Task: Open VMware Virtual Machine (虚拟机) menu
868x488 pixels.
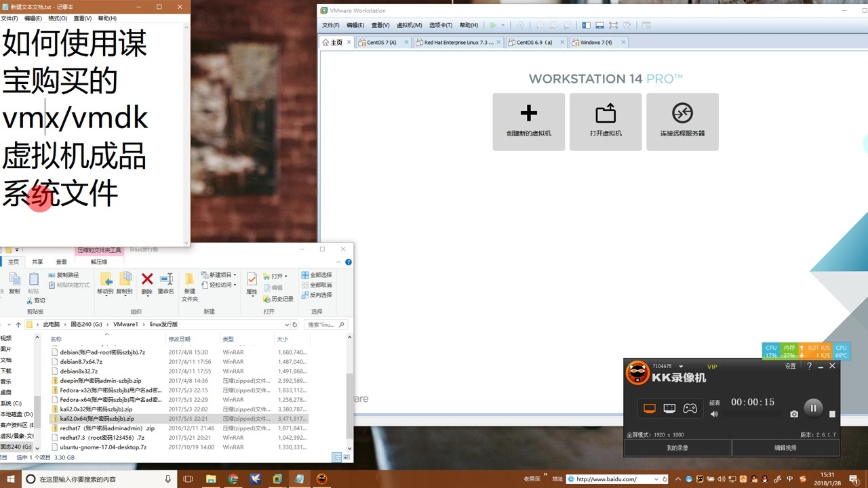Action: 409,25
